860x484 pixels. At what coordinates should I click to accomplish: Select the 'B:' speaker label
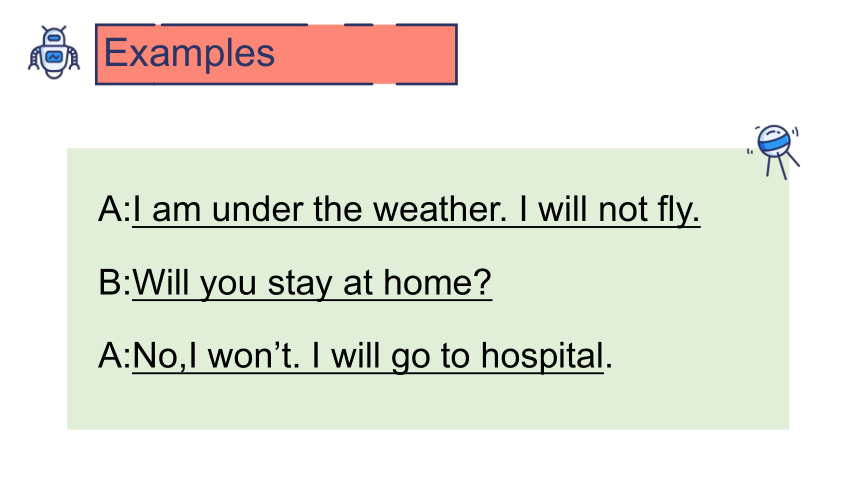115,283
